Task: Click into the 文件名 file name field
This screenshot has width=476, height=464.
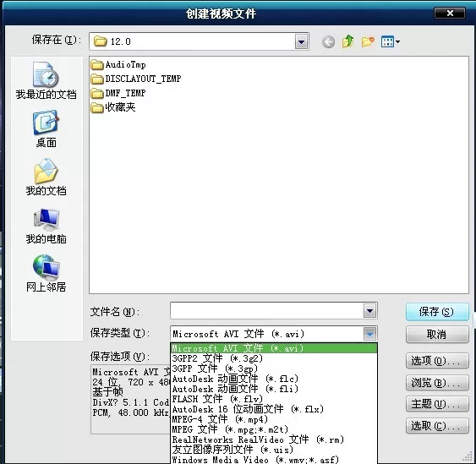Action: click(x=267, y=311)
